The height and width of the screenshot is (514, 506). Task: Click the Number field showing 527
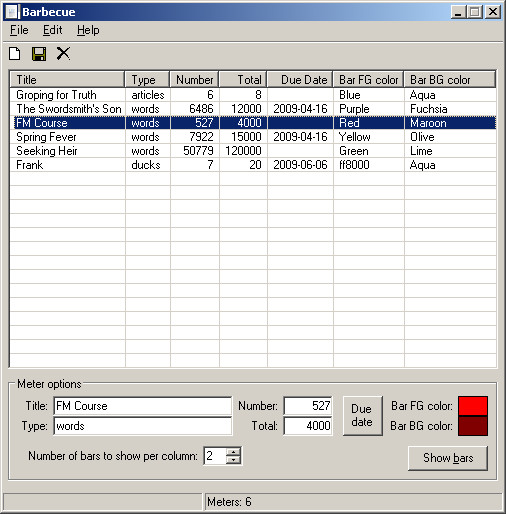pos(308,406)
